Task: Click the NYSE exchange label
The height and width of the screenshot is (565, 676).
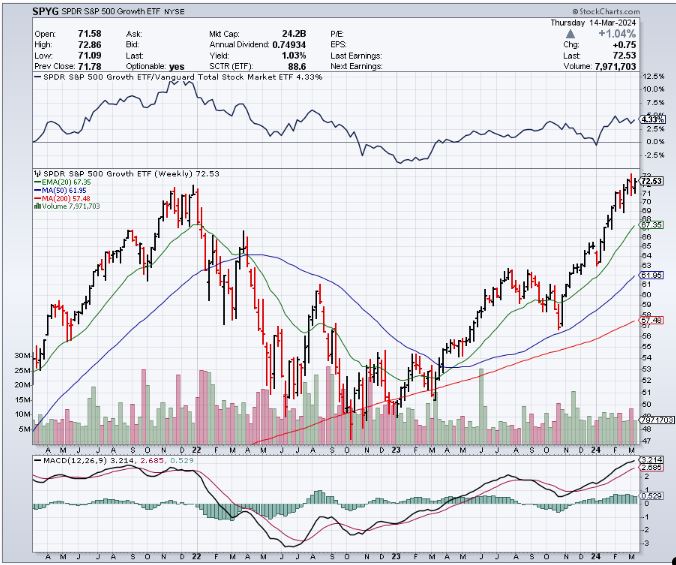Action: click(x=174, y=12)
